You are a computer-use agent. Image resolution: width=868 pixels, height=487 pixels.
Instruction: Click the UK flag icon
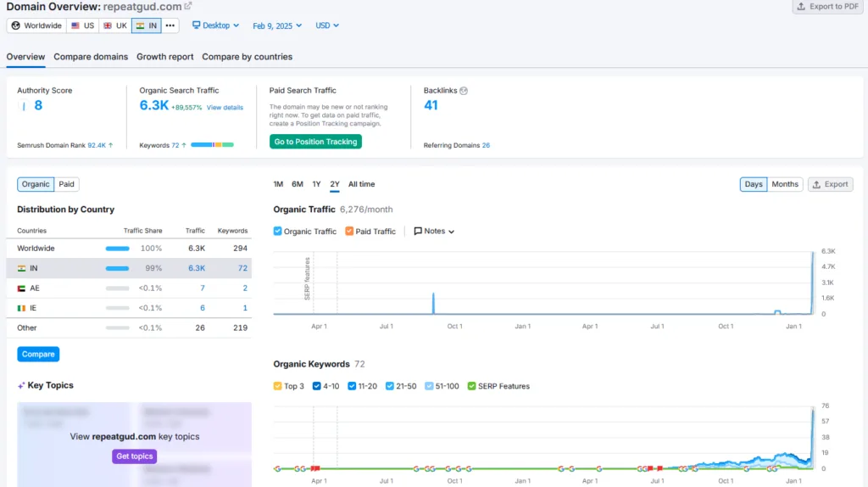click(x=108, y=25)
